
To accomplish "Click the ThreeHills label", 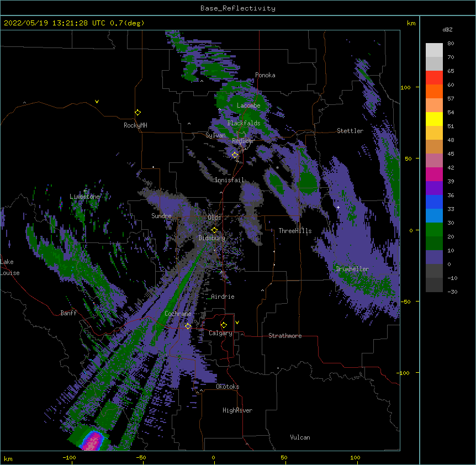I will (295, 231).
